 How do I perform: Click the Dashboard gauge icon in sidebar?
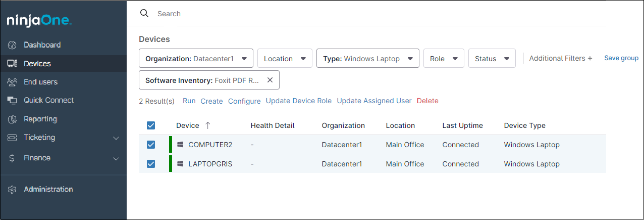point(13,46)
